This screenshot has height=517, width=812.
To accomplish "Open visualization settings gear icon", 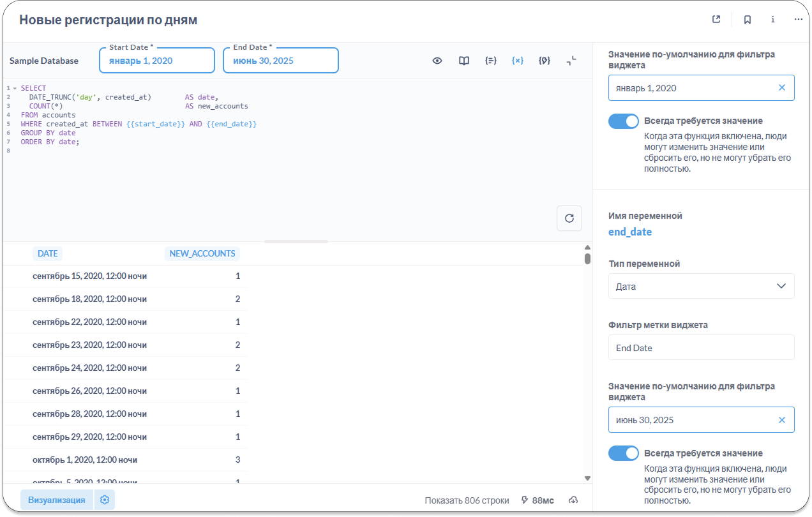I will [105, 500].
